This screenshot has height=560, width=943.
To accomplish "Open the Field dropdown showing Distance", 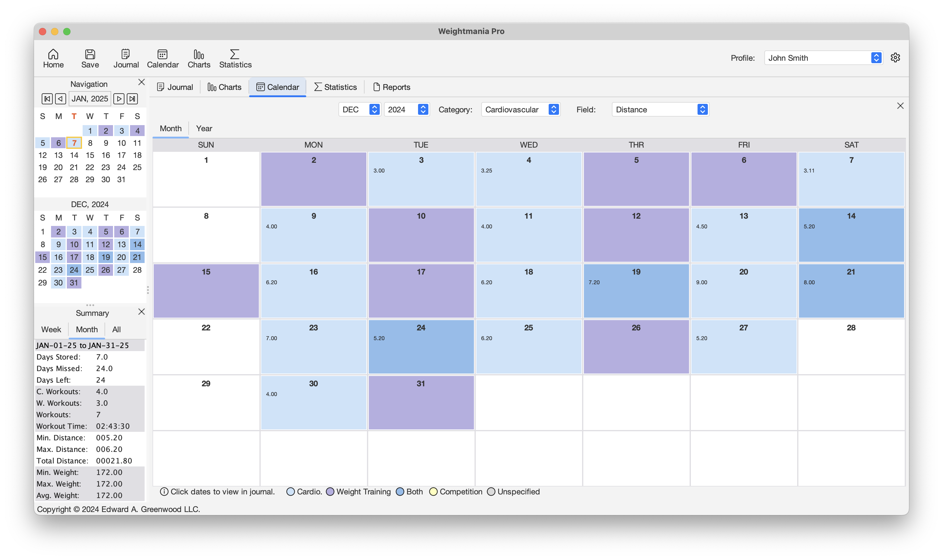I will 659,109.
